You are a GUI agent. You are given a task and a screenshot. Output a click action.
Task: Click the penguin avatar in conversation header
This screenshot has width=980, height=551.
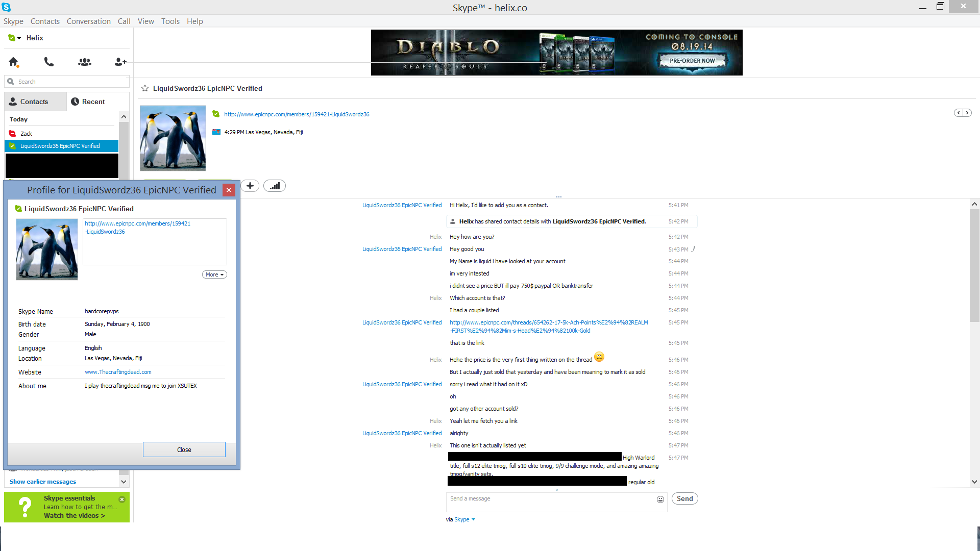point(173,138)
